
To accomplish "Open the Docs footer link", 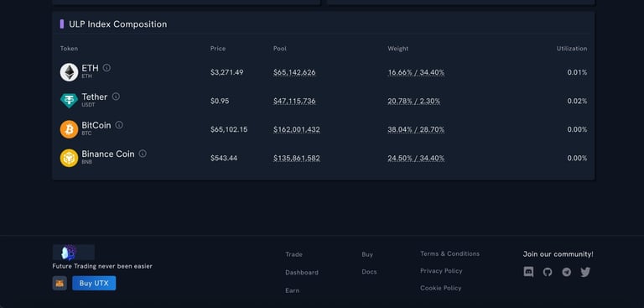I will 369,272.
